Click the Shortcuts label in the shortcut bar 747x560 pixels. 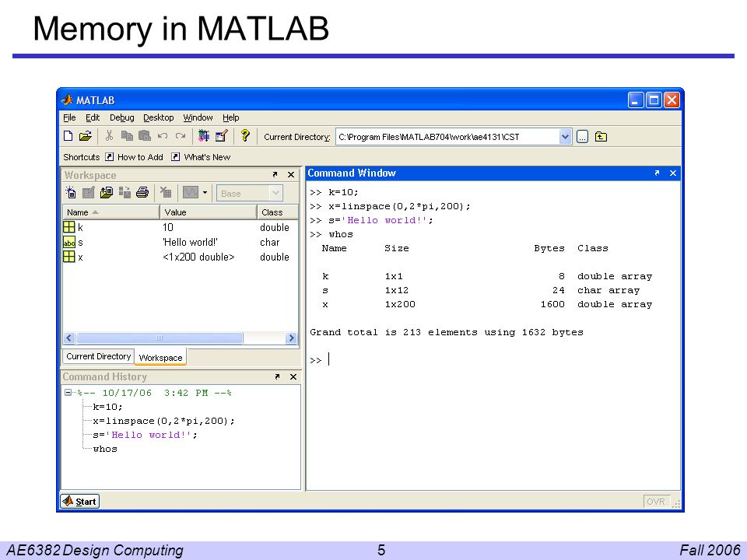pos(82,156)
